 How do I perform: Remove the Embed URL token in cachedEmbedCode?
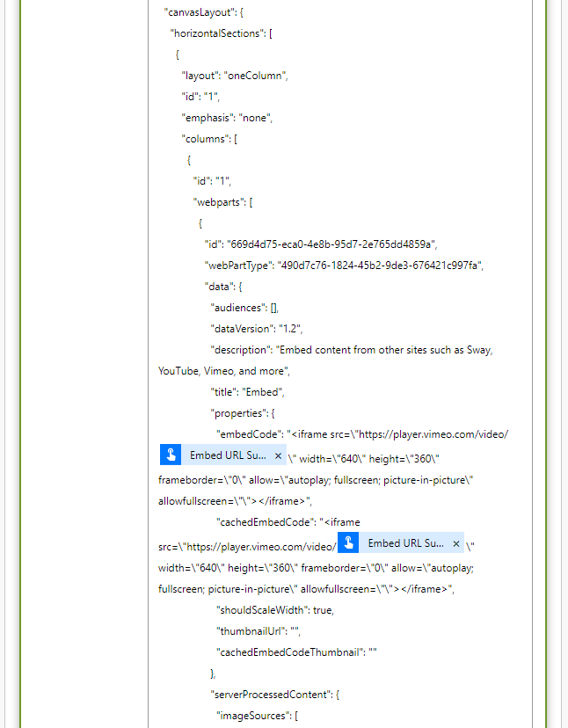456,543
